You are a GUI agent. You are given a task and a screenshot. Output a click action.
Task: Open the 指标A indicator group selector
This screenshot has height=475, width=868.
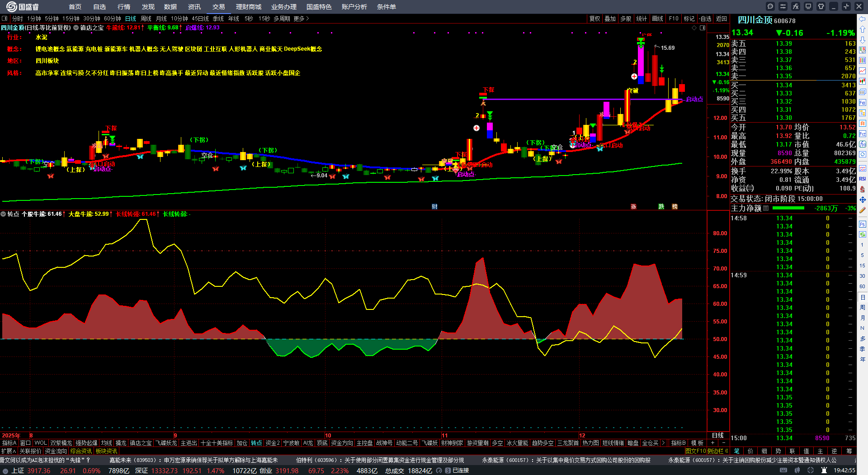(x=9, y=443)
